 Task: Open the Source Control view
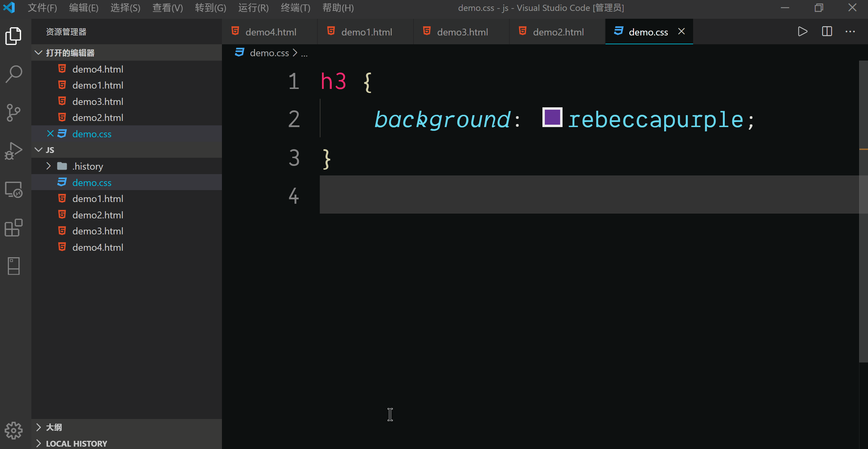click(14, 112)
